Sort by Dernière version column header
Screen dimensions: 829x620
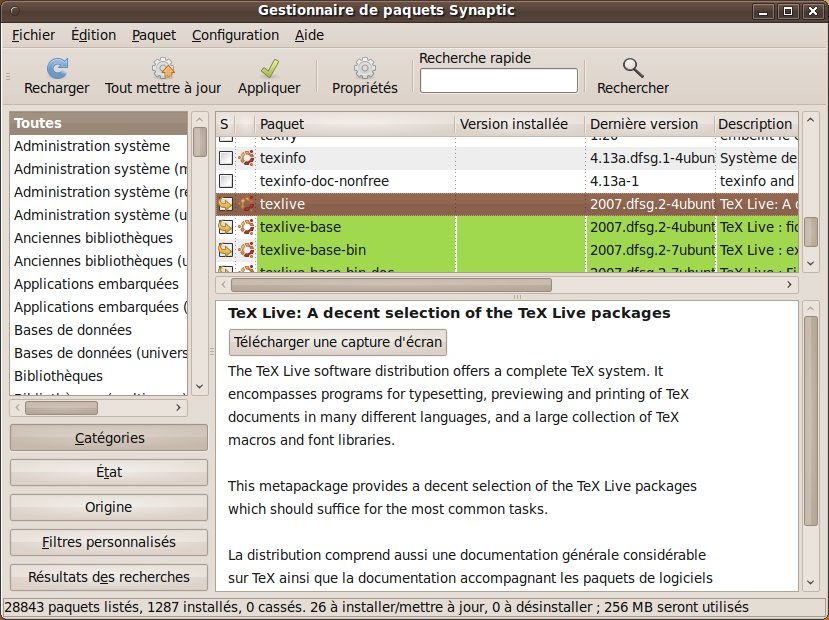click(x=650, y=124)
